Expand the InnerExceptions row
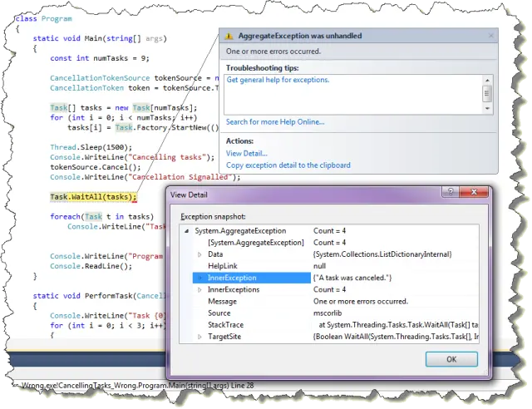Viewport: 532px width, 409px height. pyautogui.click(x=199, y=290)
